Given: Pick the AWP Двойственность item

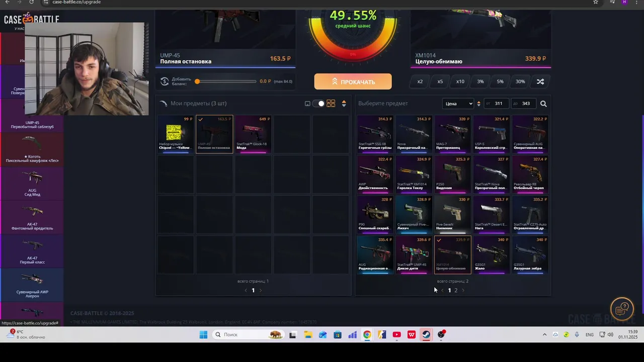Looking at the screenshot, I should pos(375,174).
